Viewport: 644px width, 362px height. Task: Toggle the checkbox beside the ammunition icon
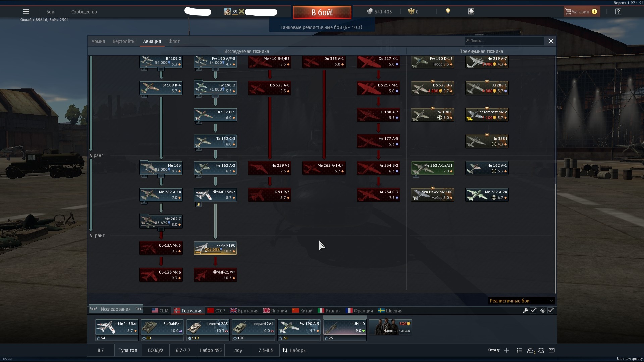[x=551, y=311]
